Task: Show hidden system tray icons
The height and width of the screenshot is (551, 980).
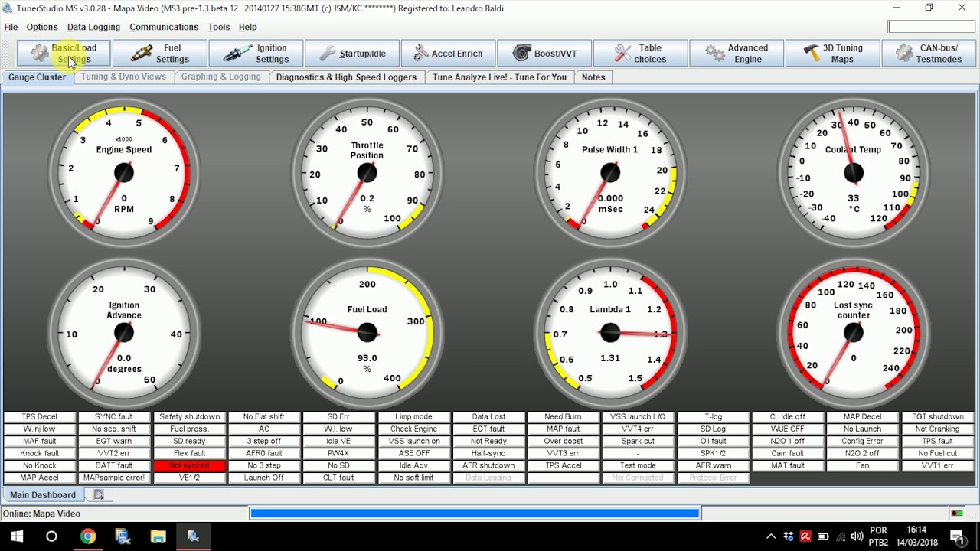Action: (771, 536)
